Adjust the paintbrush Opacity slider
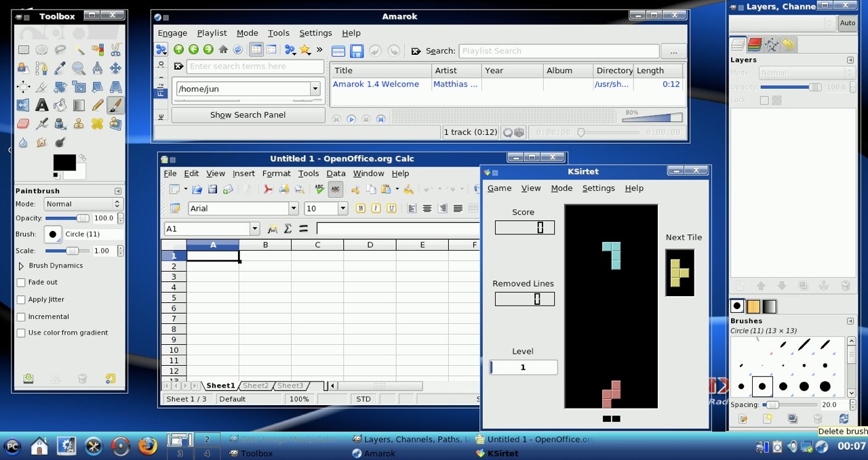The height and width of the screenshot is (460, 868). pyautogui.click(x=67, y=218)
